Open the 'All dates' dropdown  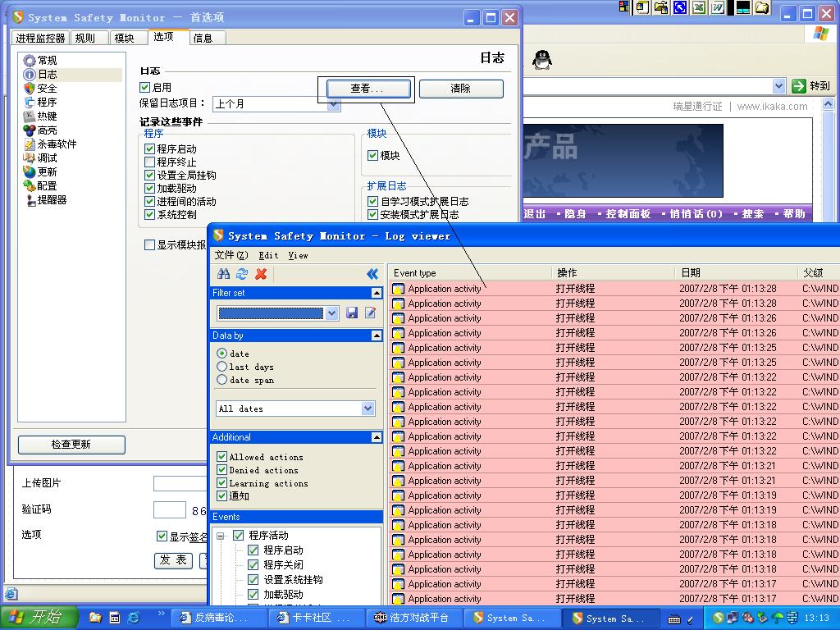tap(368, 409)
